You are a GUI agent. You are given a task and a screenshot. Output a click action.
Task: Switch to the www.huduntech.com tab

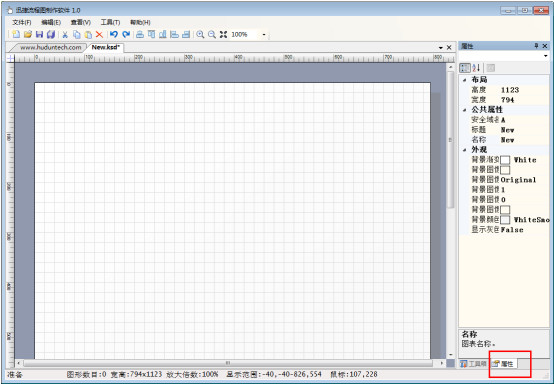click(51, 47)
